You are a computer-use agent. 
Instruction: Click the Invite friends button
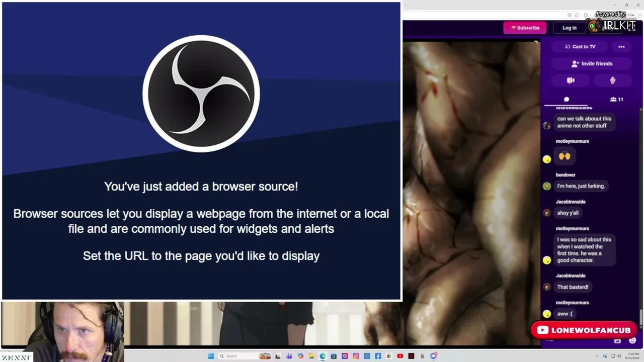[592, 64]
